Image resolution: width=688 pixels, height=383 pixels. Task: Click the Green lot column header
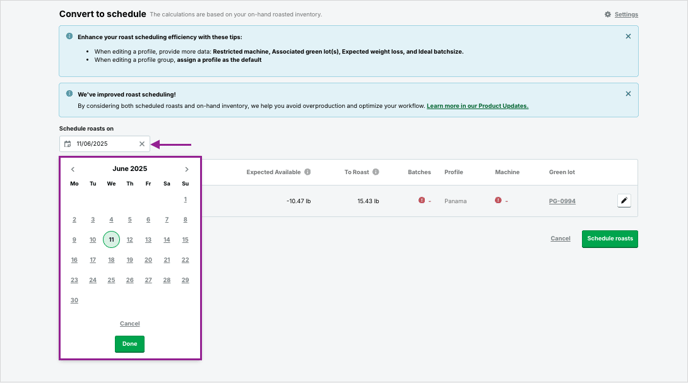pos(562,172)
